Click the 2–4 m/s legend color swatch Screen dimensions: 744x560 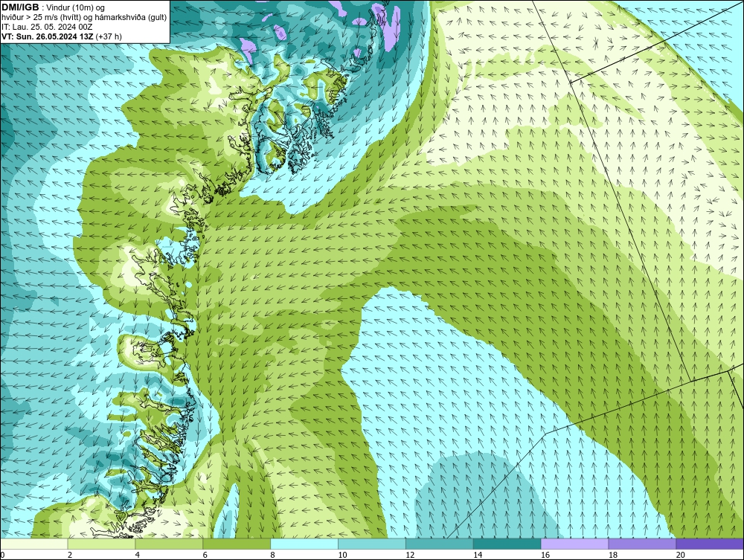point(101,544)
